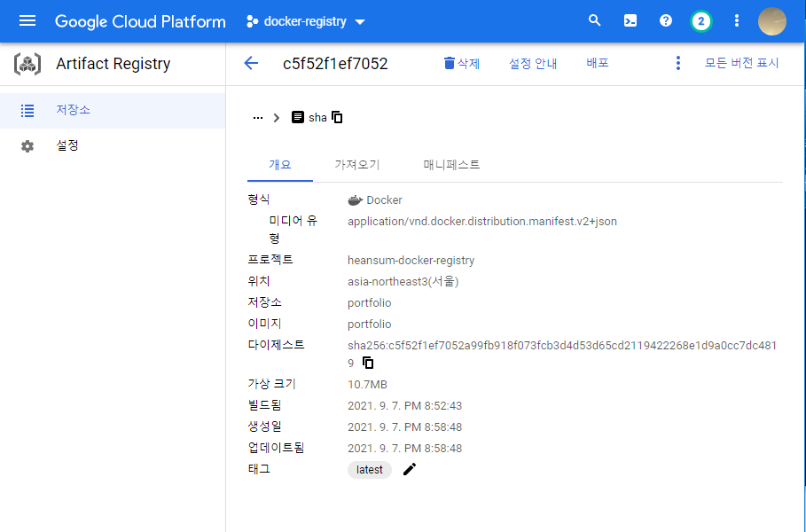Image resolution: width=806 pixels, height=532 pixels.
Task: Click the Docker whale icon
Action: tap(356, 200)
